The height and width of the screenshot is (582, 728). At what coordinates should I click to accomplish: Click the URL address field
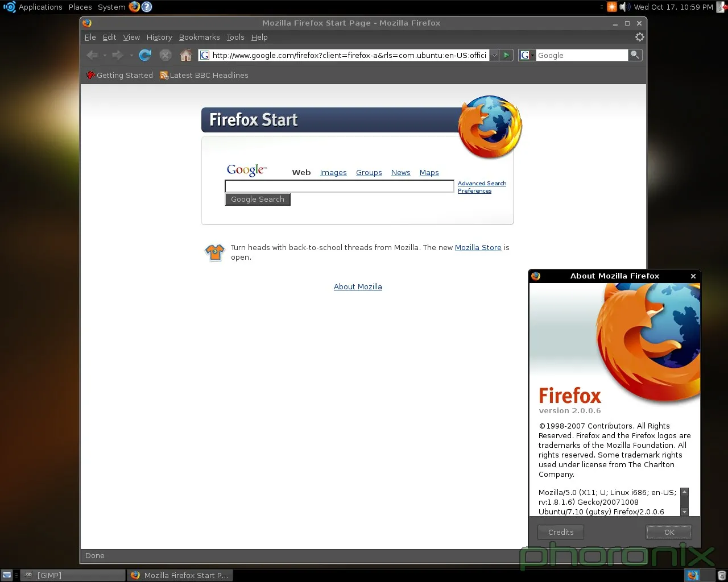click(x=349, y=55)
